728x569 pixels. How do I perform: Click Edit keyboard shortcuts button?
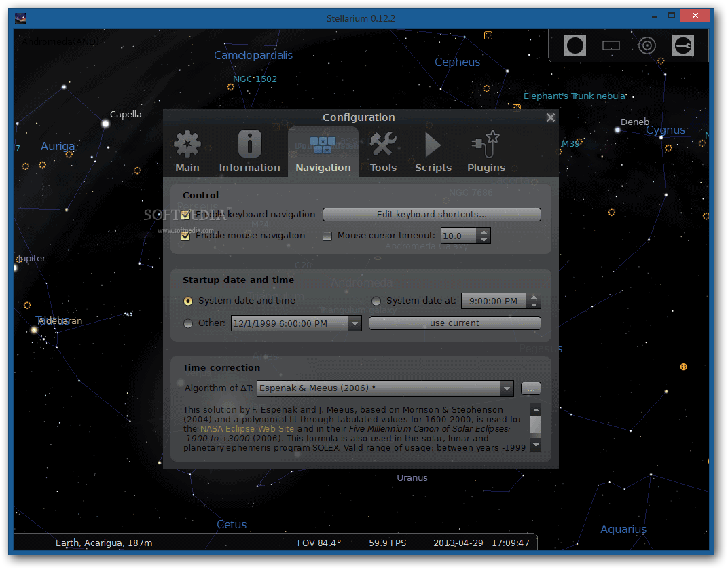[431, 215]
